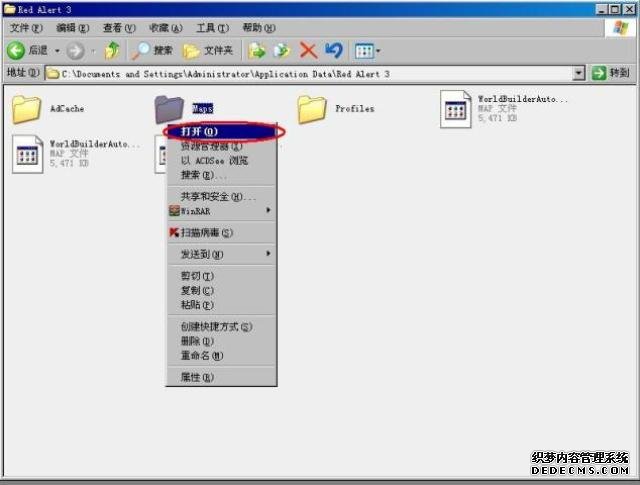Choose Delete (删除) in context menu
Image resolution: width=640 pixels, height=485 pixels.
pyautogui.click(x=222, y=341)
